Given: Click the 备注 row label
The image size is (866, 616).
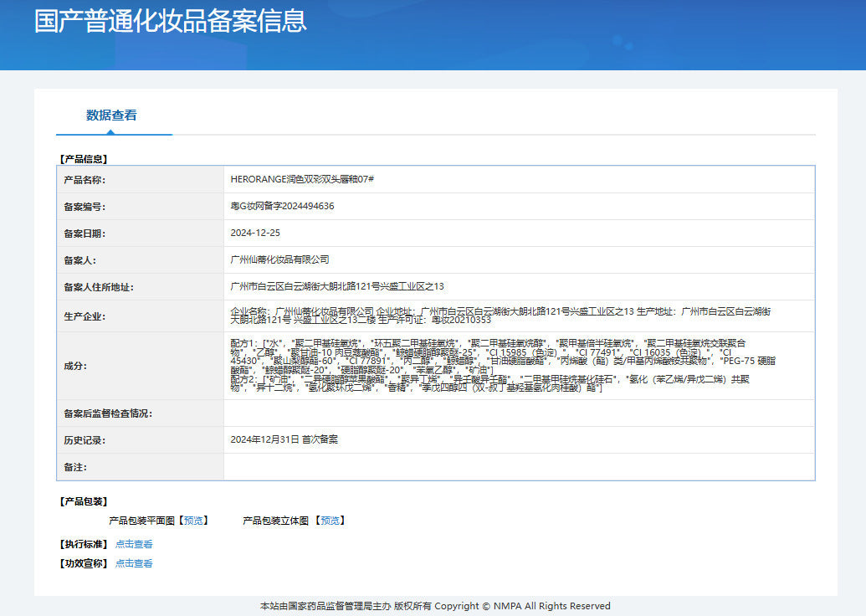Looking at the screenshot, I should click(x=74, y=467).
